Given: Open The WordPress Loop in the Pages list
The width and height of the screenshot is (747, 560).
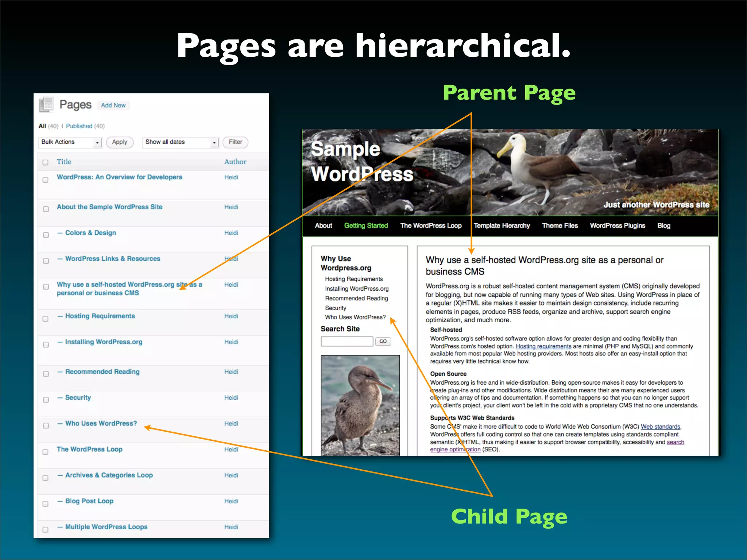Looking at the screenshot, I should click(x=89, y=449).
